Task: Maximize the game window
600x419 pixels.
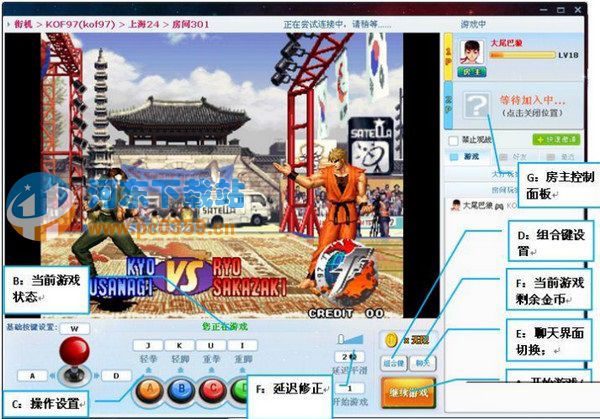Action: click(561, 10)
